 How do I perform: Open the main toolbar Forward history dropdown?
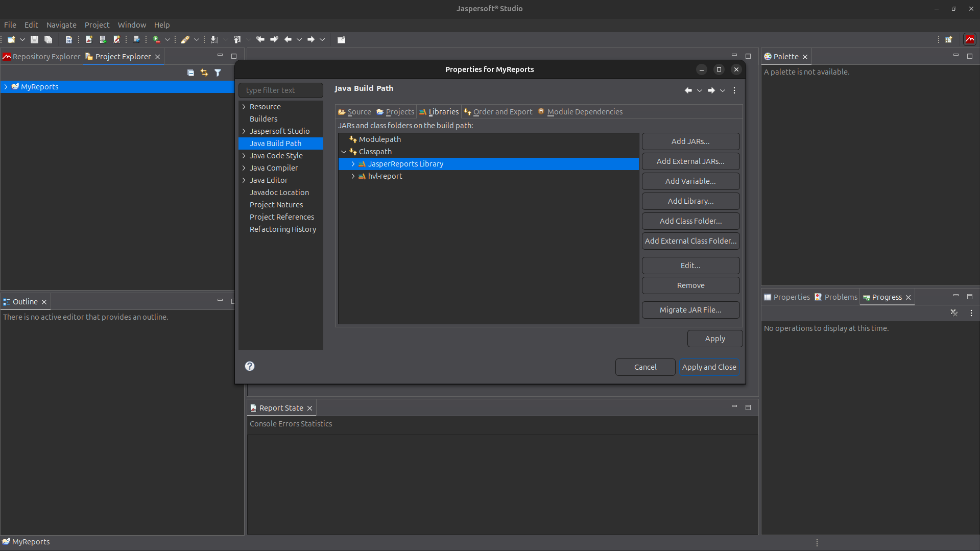click(x=322, y=39)
